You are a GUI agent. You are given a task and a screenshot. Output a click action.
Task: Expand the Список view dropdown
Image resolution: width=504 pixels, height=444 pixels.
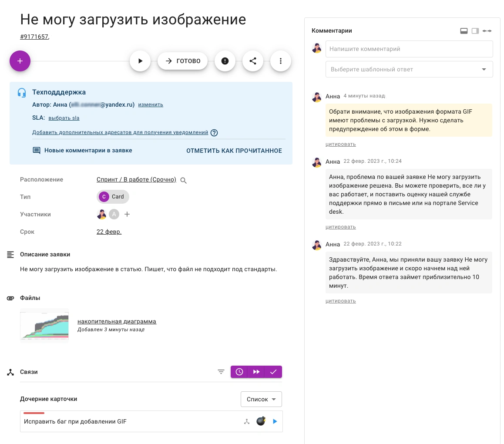click(261, 399)
